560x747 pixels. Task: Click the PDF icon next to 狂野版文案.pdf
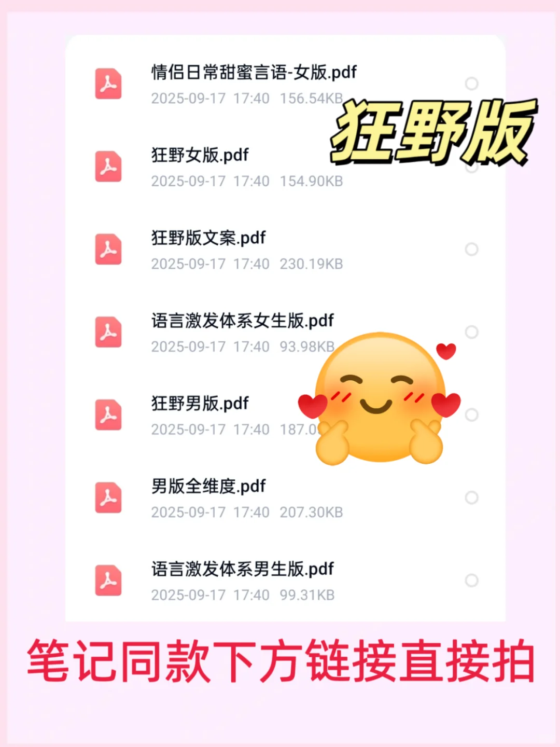pyautogui.click(x=108, y=250)
